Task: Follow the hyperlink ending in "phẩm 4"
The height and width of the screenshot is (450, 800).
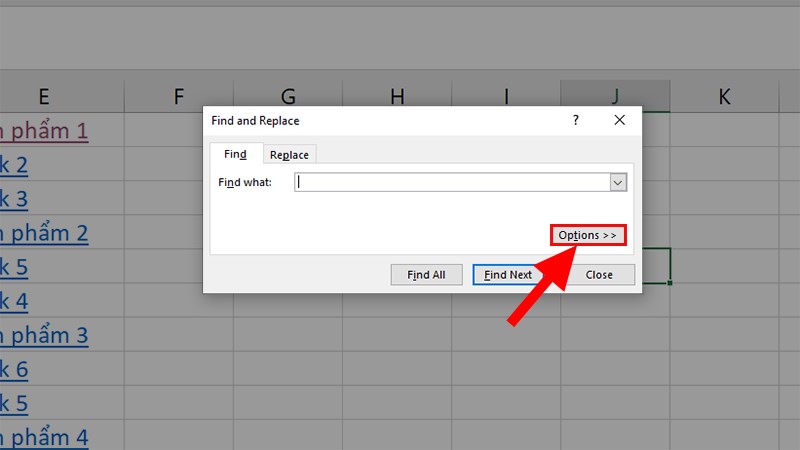Action: 44,437
